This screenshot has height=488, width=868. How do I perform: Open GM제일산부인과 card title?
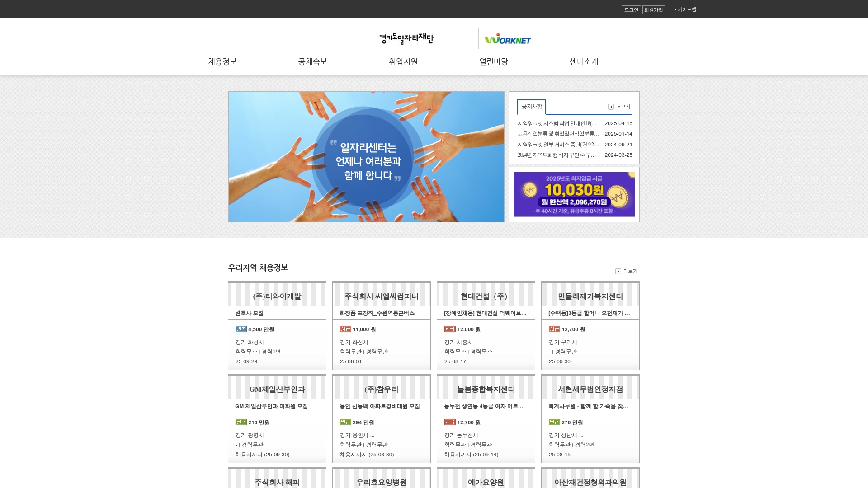coord(277,389)
